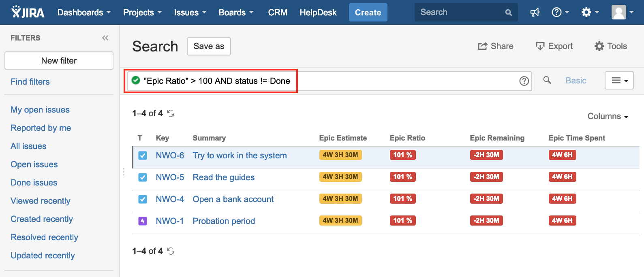Screen dimensions: 644x277
Task: Click the JIRA logo
Action: click(x=28, y=12)
